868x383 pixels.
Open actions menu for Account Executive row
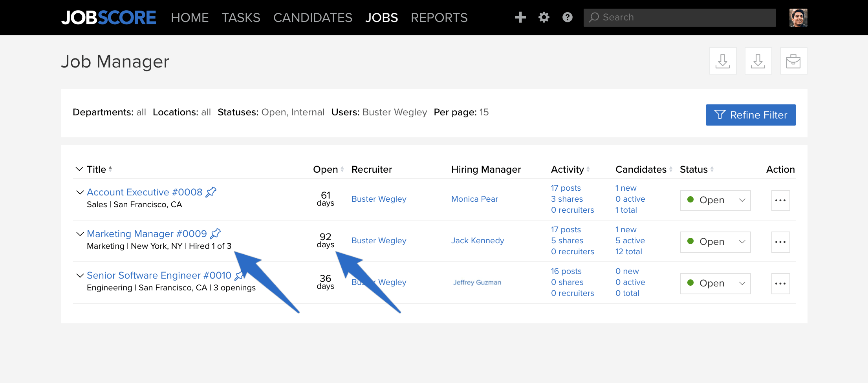tap(780, 201)
